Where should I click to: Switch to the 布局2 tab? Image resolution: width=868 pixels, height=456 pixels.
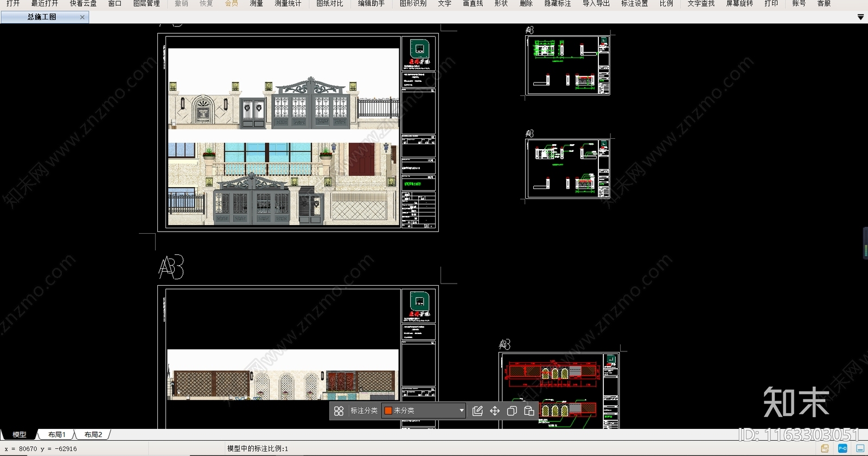click(x=93, y=434)
